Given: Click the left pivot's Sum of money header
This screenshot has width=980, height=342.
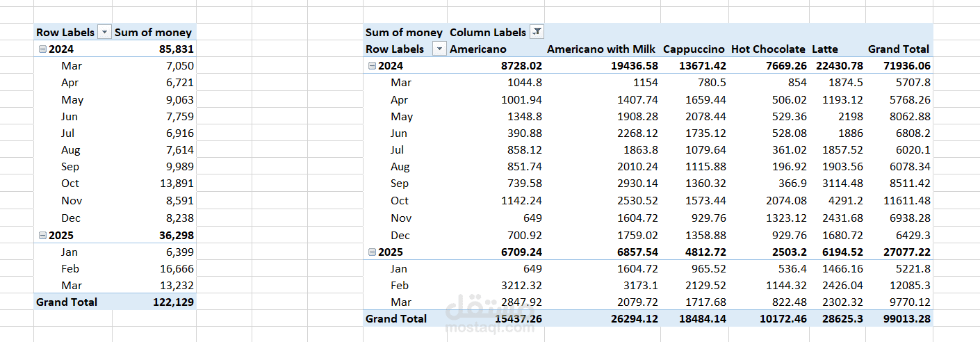Looking at the screenshot, I should tap(154, 32).
